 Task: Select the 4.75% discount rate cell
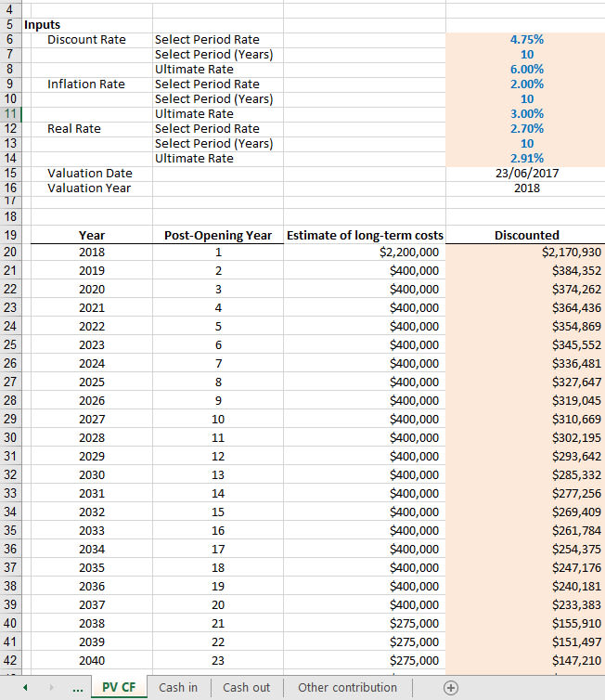[x=525, y=40]
